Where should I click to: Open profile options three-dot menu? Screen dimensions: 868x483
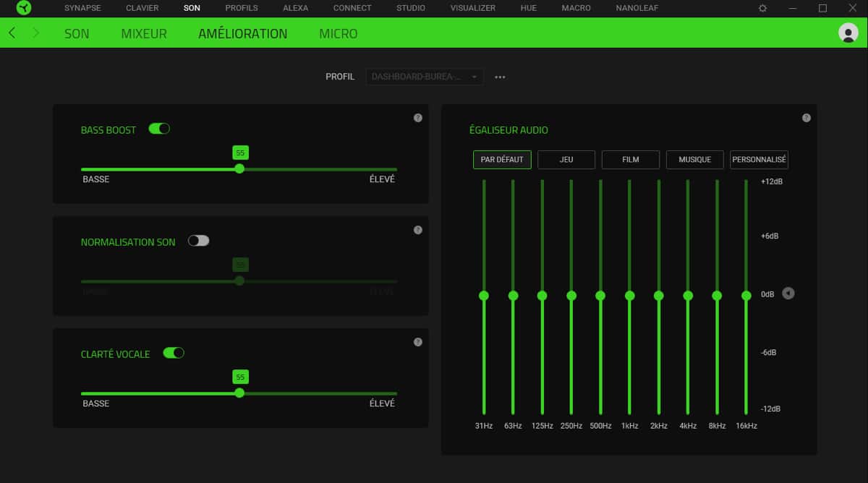click(x=500, y=77)
